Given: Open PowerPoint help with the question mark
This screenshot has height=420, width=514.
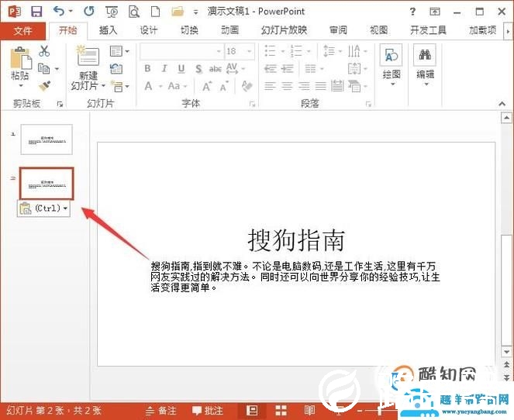Looking at the screenshot, I should pos(412,12).
